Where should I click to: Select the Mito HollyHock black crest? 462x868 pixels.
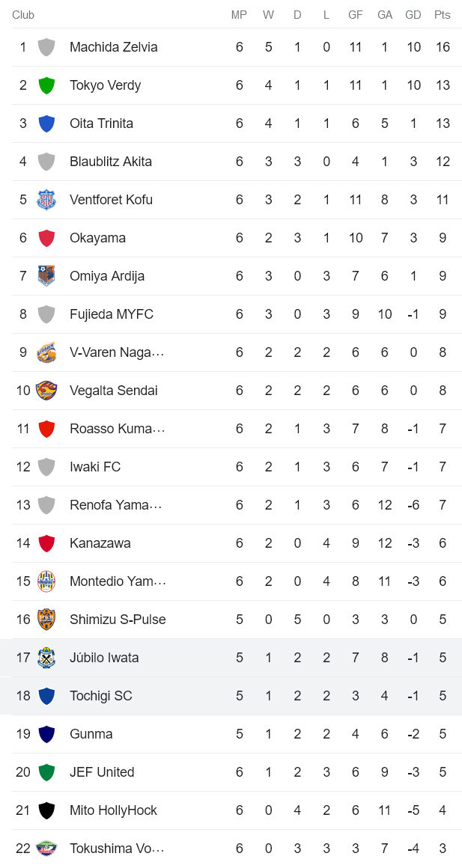coord(46,810)
